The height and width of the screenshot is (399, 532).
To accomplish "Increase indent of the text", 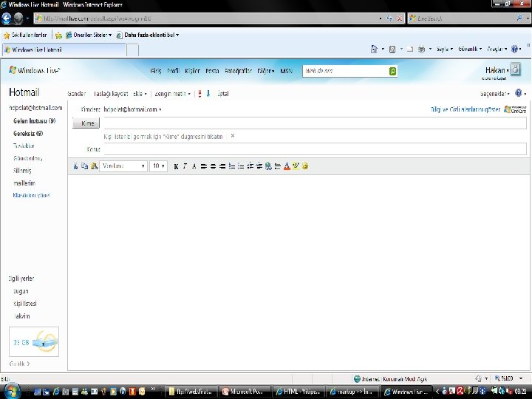I will (259, 166).
